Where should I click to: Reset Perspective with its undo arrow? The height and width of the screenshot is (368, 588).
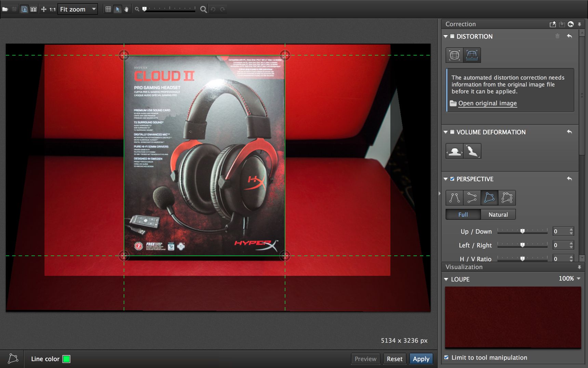coord(569,179)
